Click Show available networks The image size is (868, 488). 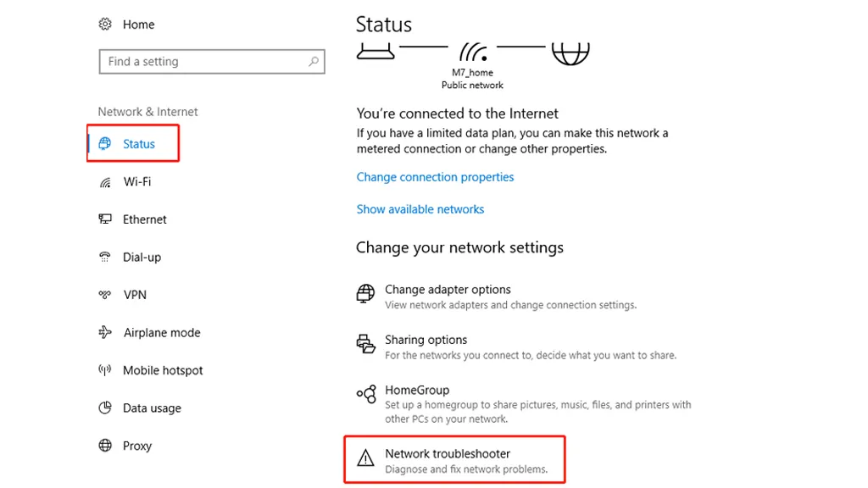[420, 209]
